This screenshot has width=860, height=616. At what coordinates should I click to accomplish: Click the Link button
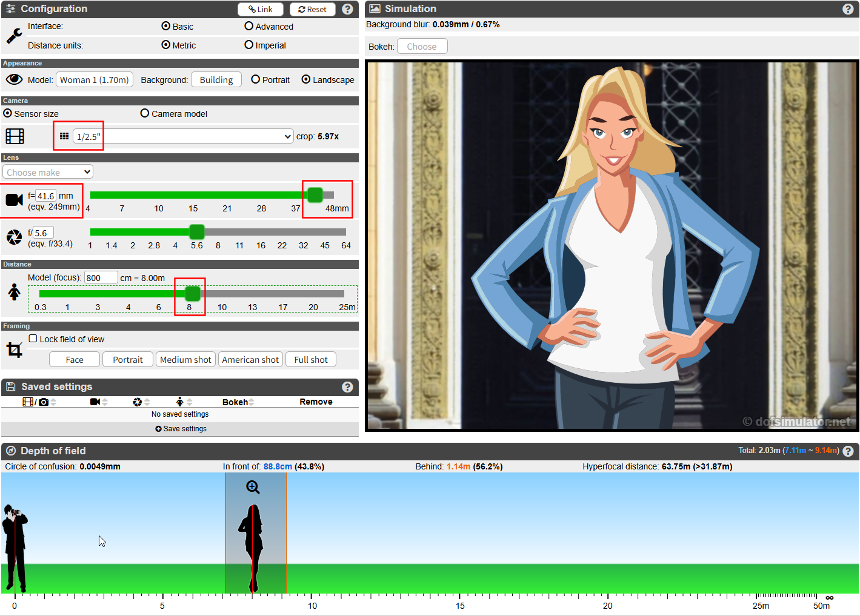[261, 9]
